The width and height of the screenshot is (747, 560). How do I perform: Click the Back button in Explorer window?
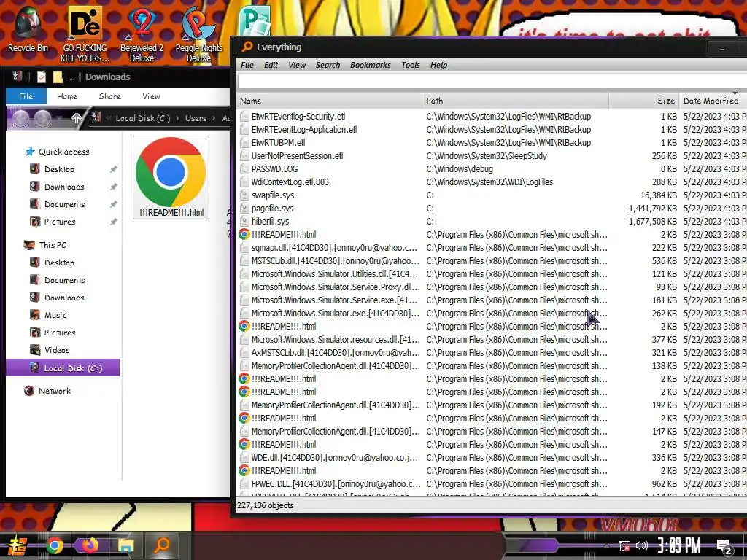click(20, 118)
